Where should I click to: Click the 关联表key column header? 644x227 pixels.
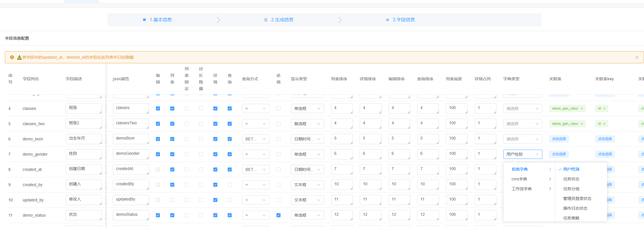tap(604, 79)
